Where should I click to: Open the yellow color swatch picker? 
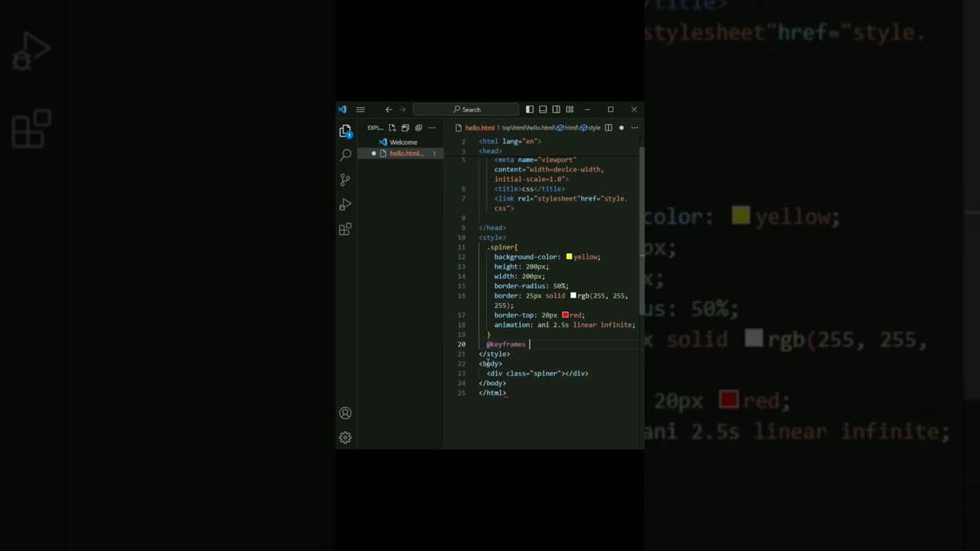pos(569,257)
